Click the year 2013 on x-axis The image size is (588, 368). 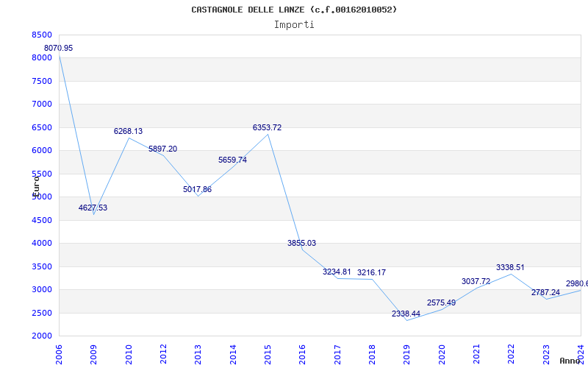pos(198,355)
